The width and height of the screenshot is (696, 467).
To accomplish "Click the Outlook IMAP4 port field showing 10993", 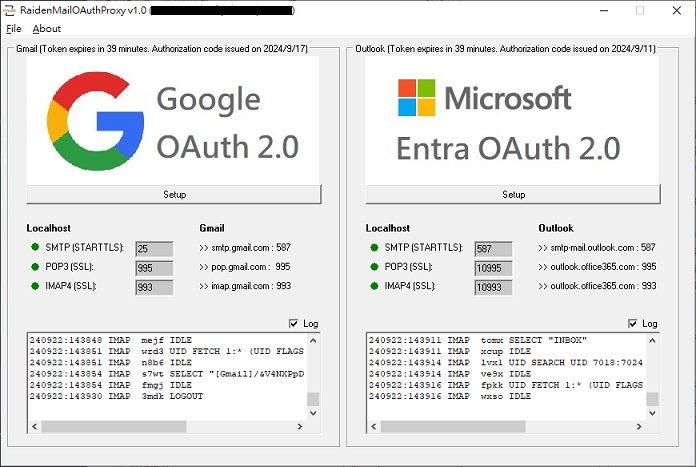I will [x=493, y=287].
